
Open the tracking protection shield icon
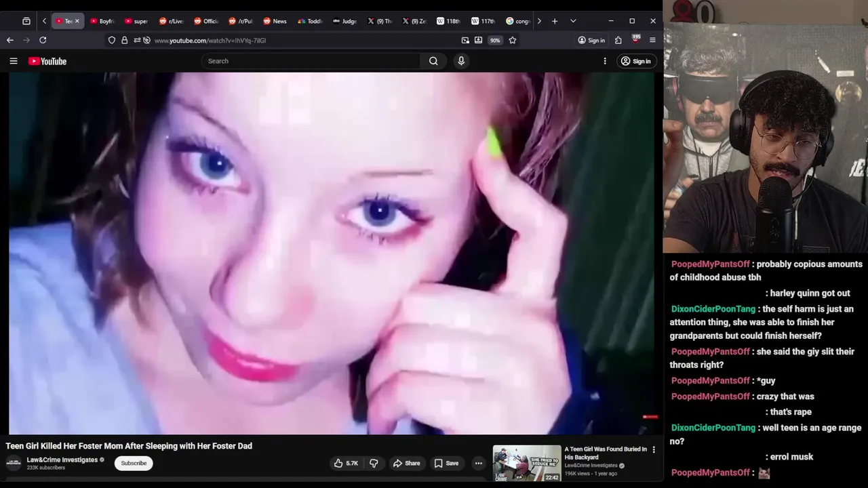click(x=112, y=41)
